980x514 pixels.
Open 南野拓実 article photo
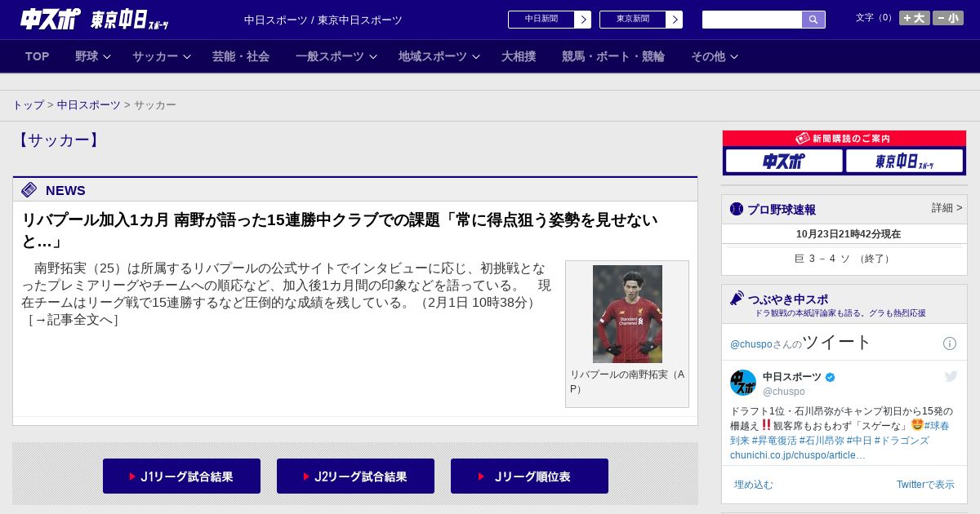627,314
